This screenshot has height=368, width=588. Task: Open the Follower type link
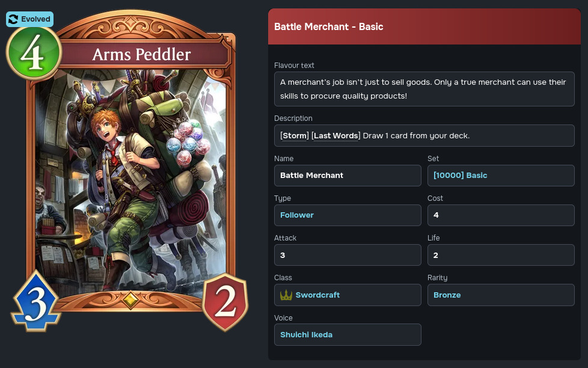pos(296,215)
